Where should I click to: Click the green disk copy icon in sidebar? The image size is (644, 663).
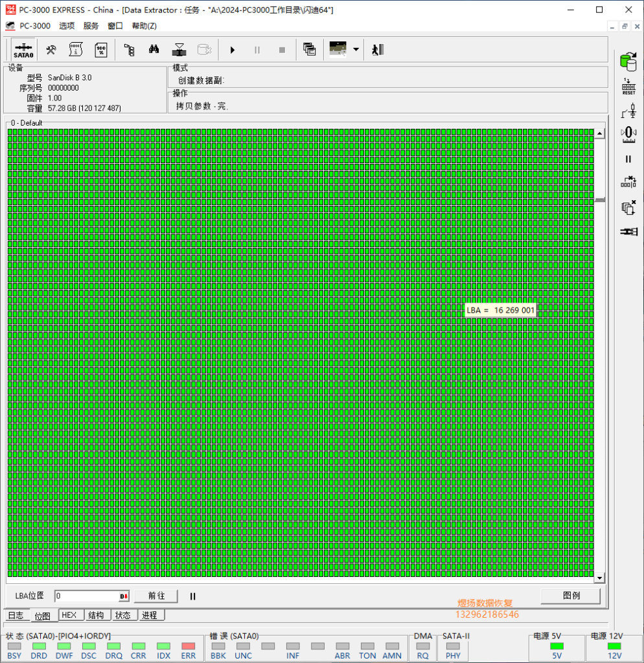click(x=628, y=62)
